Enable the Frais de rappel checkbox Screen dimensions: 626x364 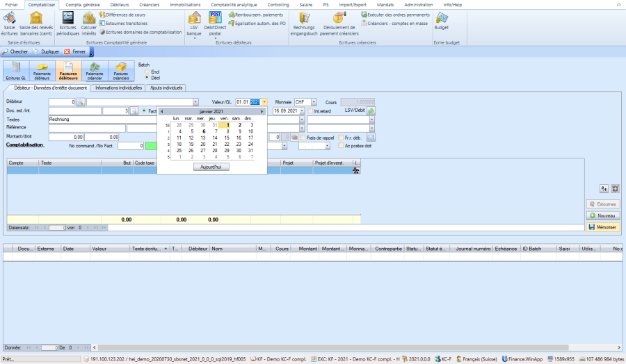(x=303, y=138)
